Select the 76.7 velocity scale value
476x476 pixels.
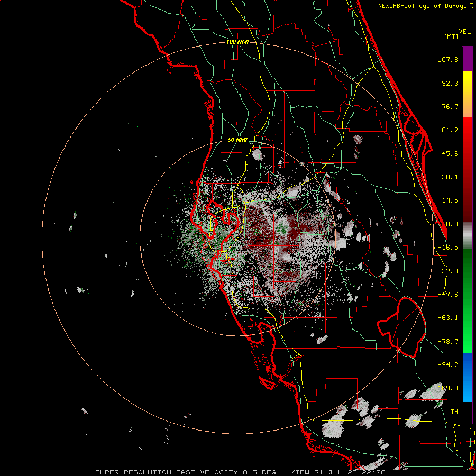point(450,106)
